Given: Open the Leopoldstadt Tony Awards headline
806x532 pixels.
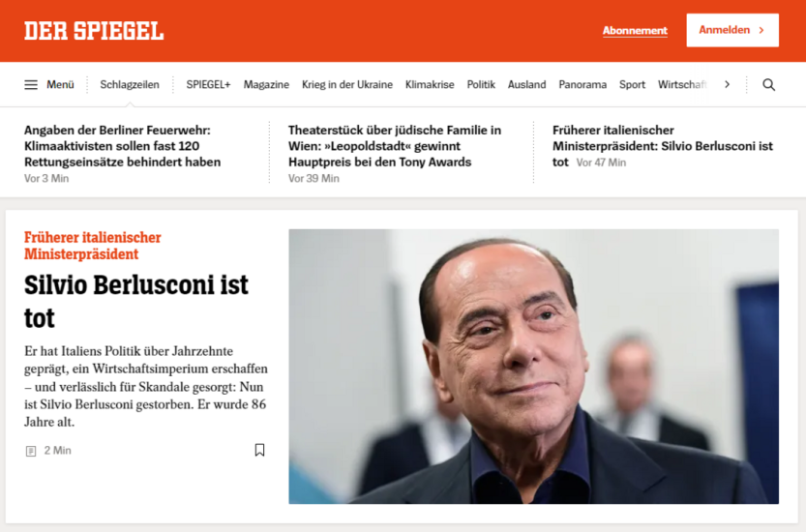Looking at the screenshot, I should coord(395,146).
